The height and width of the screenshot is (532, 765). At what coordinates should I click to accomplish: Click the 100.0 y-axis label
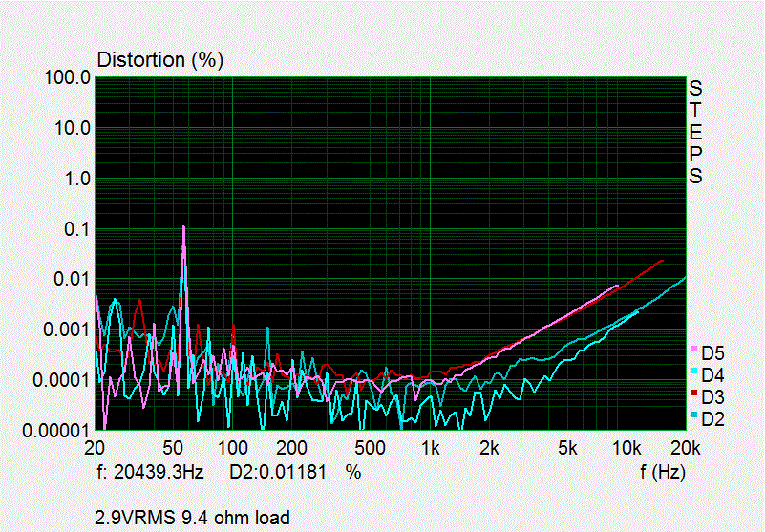(67, 77)
